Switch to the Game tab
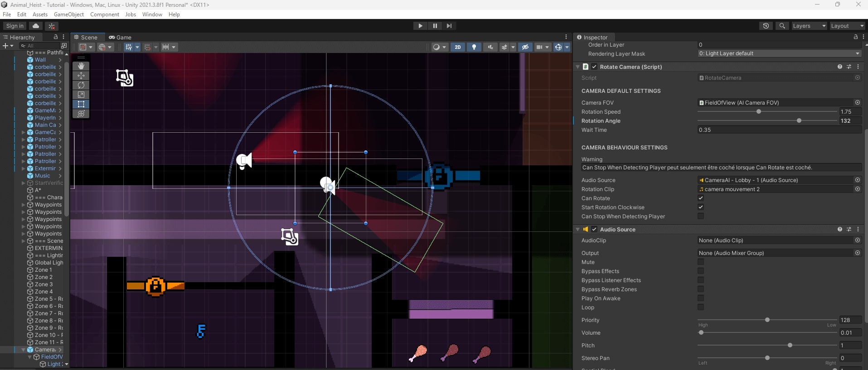 (x=120, y=38)
